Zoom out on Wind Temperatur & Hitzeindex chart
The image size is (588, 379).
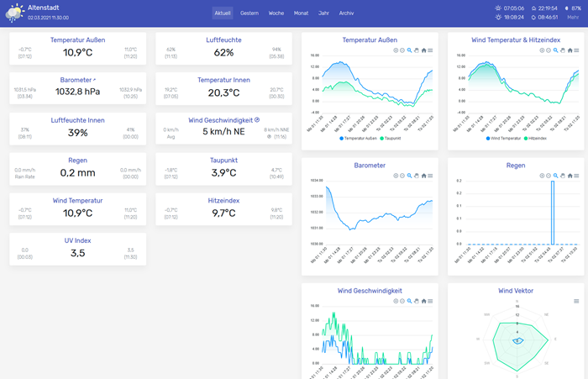549,50
